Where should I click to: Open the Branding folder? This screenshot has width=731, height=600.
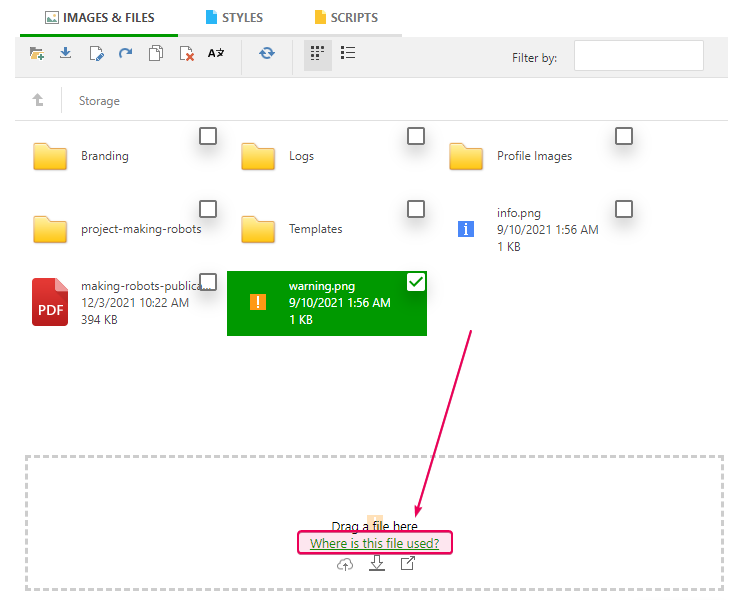(x=50, y=156)
